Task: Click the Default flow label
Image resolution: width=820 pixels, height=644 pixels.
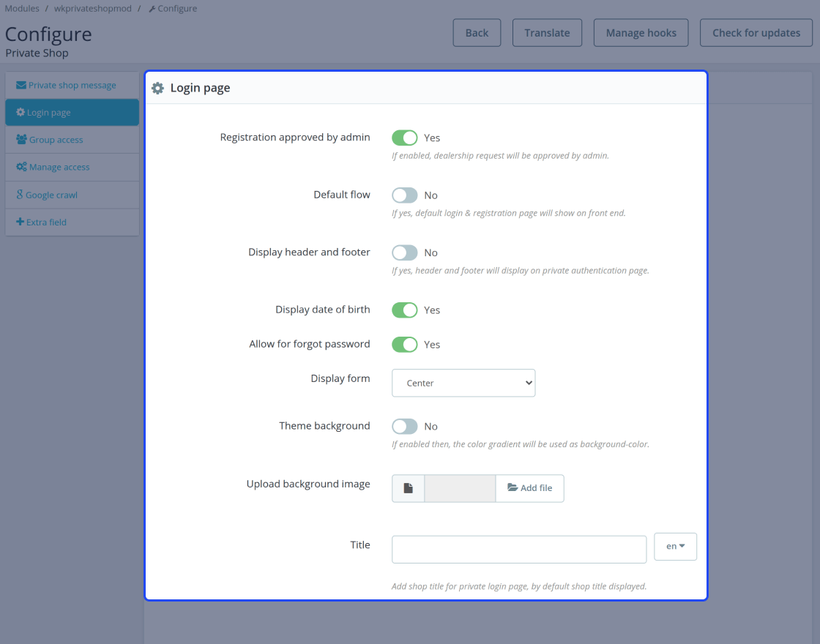Action: 342,195
